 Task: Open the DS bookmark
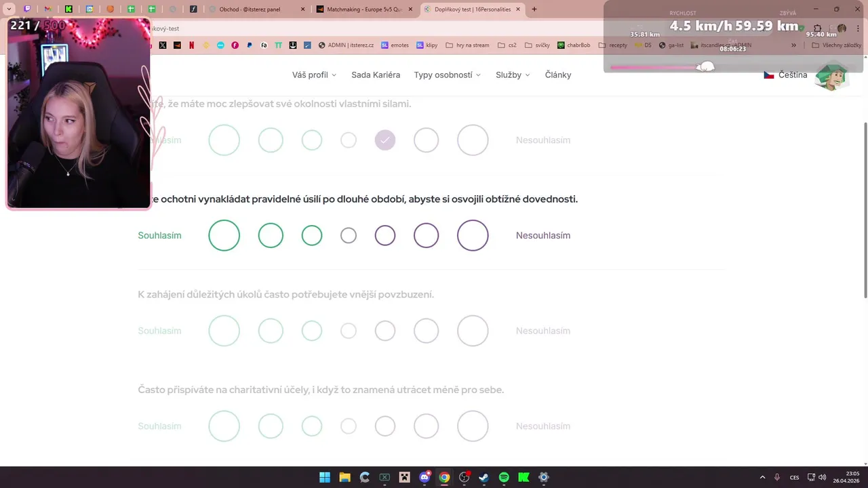pos(644,45)
